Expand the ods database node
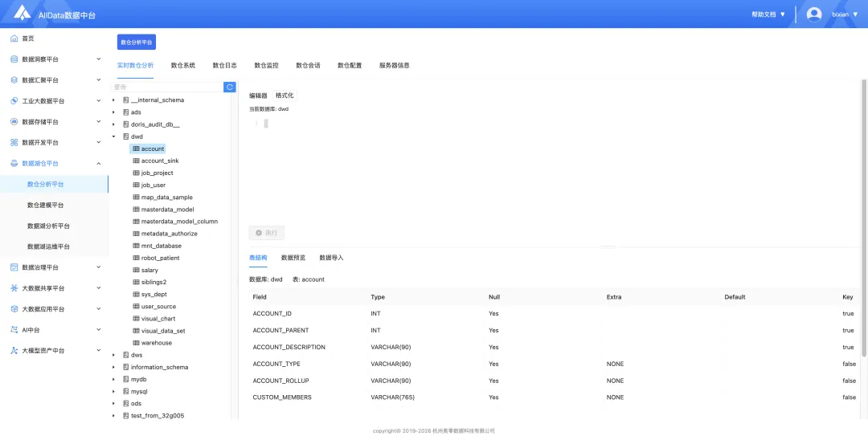This screenshot has height=440, width=868. point(113,404)
